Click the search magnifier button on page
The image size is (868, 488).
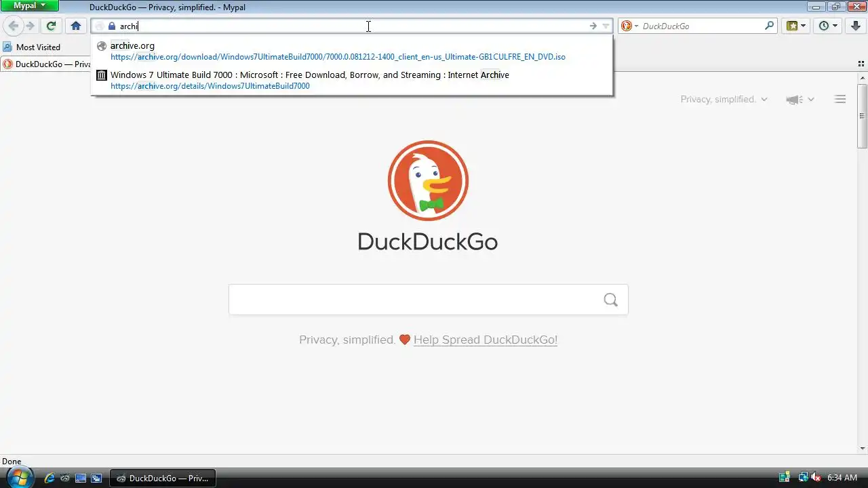[x=611, y=300]
